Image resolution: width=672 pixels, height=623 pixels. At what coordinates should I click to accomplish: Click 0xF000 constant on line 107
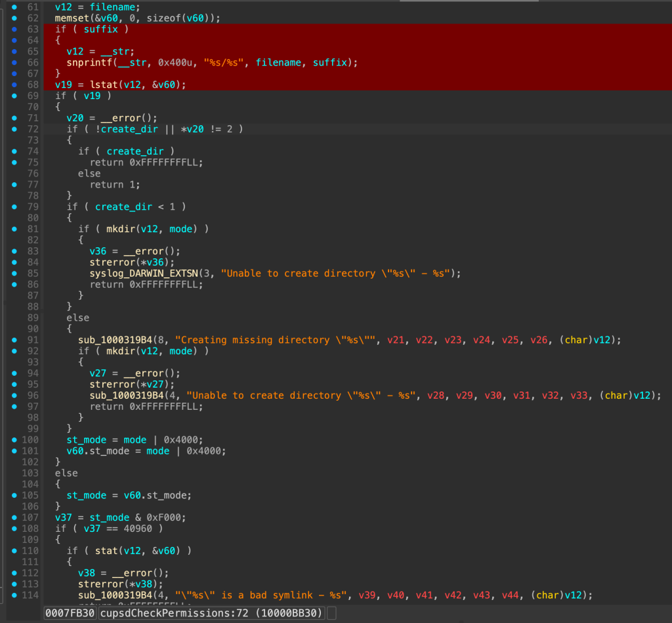163,517
